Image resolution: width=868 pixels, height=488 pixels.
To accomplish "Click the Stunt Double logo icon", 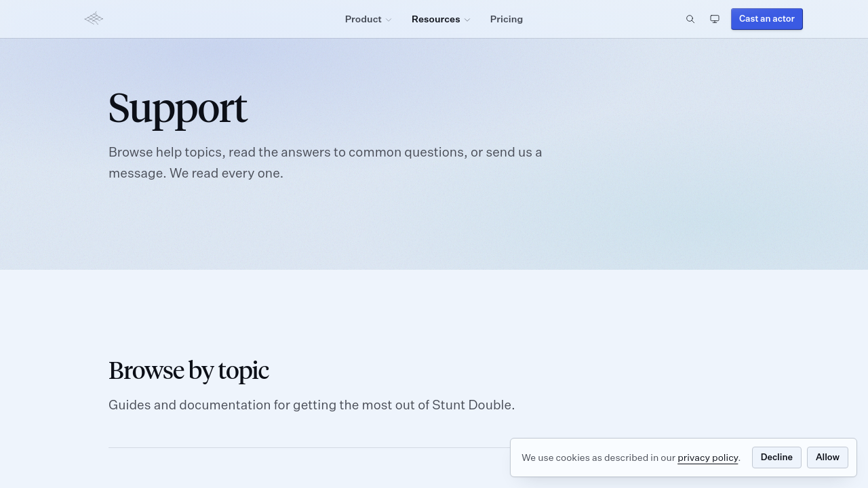I will coord(94,19).
